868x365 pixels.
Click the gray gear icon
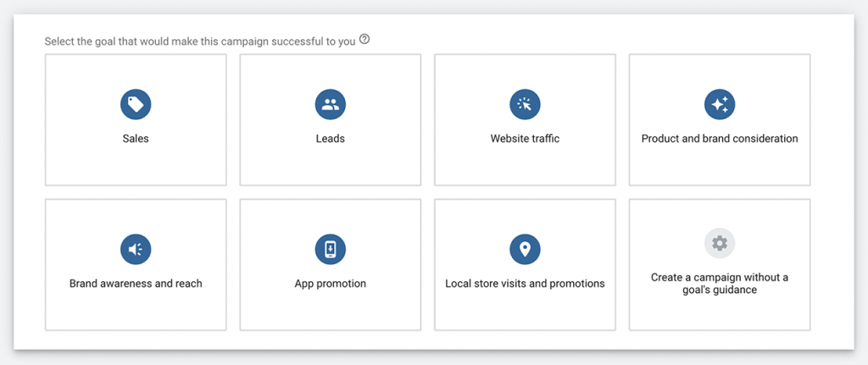tap(720, 243)
